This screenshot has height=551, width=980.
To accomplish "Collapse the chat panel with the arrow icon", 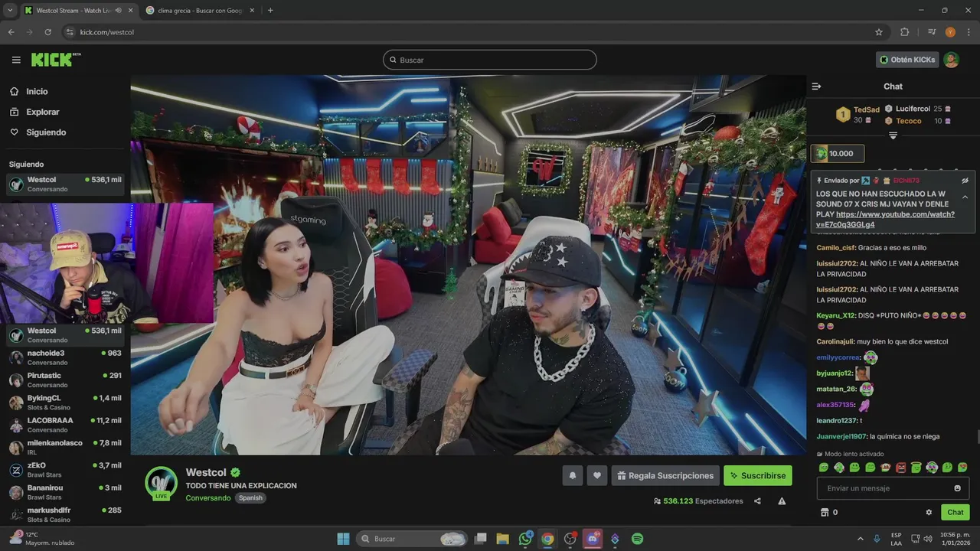I will pyautogui.click(x=816, y=86).
